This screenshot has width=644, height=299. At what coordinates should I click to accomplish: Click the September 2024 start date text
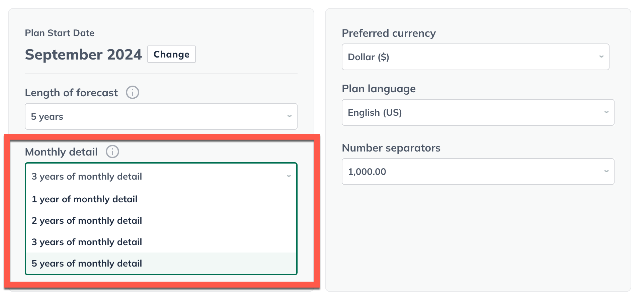83,55
